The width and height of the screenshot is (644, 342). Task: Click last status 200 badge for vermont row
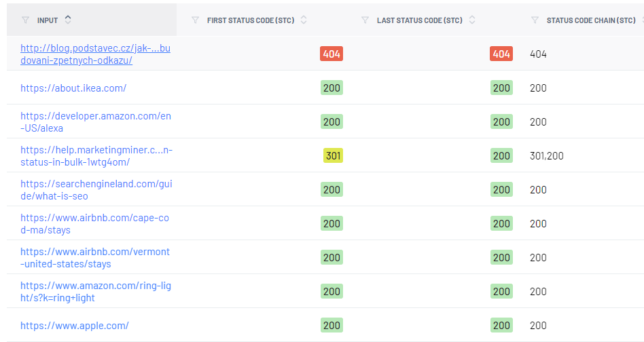[x=501, y=258]
